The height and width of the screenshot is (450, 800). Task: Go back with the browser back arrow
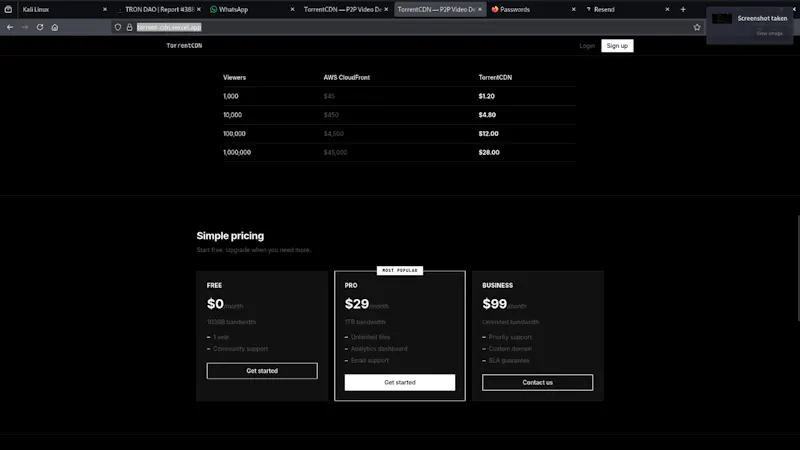click(x=10, y=27)
